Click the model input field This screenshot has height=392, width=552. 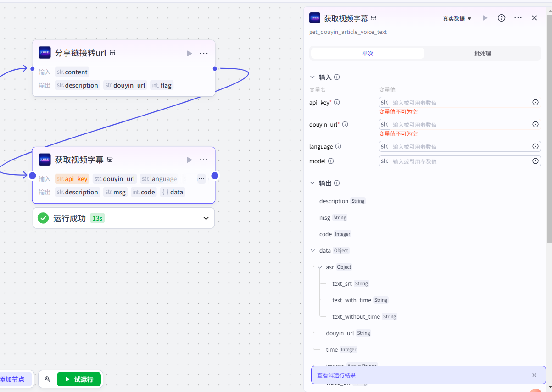click(459, 161)
